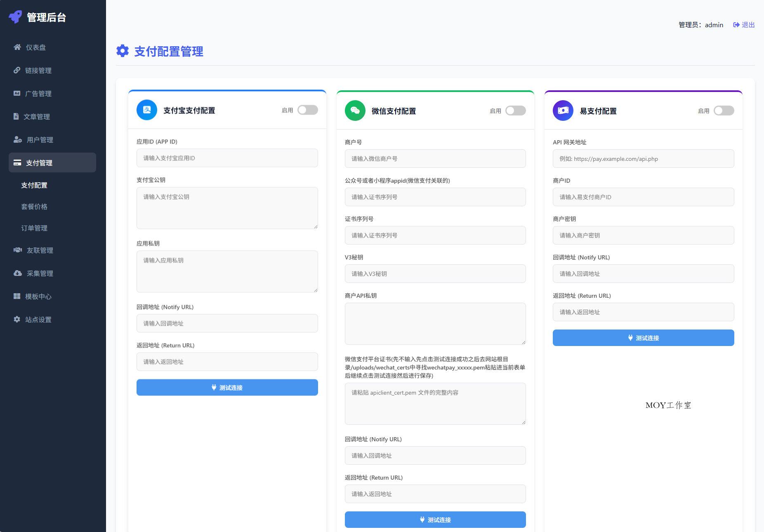This screenshot has height=532, width=764.
Task: Click the Alipay logo on 支付宝支付配置 card
Action: (x=146, y=110)
